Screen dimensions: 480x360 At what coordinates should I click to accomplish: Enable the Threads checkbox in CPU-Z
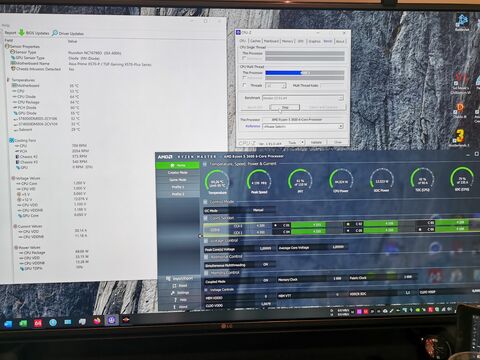(245, 85)
